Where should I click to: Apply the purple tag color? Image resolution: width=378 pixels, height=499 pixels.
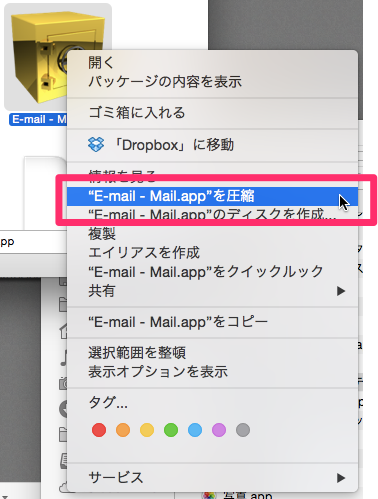tap(219, 430)
